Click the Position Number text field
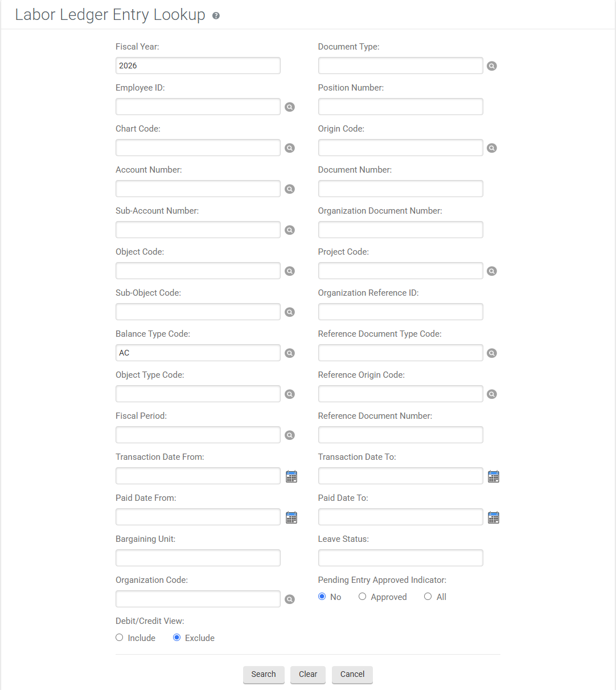This screenshot has width=616, height=690. tap(400, 107)
